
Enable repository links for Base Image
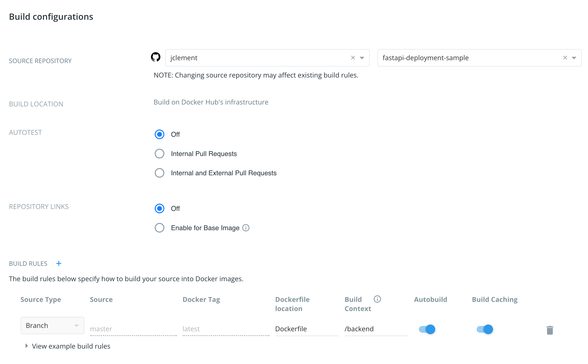tap(159, 228)
